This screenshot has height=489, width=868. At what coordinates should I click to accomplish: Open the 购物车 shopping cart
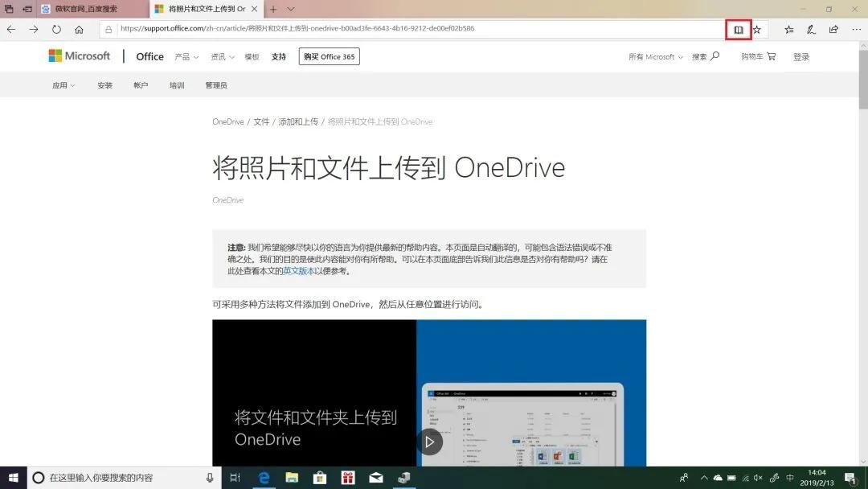756,56
